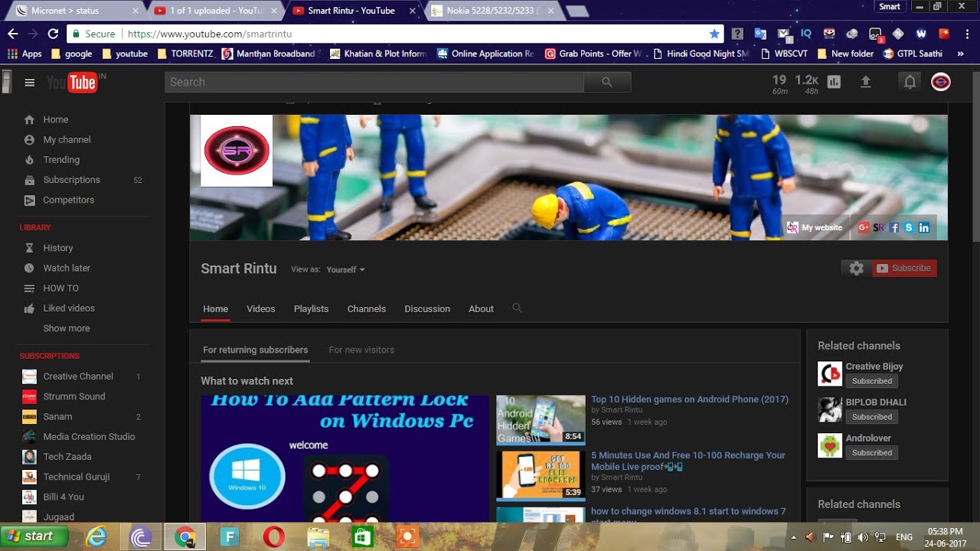Screen dimensions: 980x551
Task: Open 5 Minutes Use And Free Recharge video
Action: click(x=688, y=461)
